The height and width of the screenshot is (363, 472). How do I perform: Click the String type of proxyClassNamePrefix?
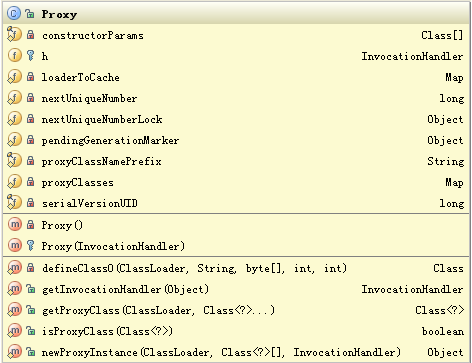(x=446, y=161)
